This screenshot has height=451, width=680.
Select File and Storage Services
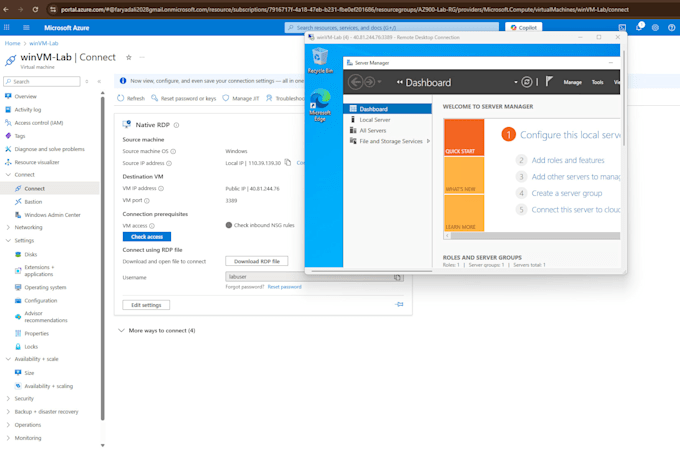(x=390, y=141)
